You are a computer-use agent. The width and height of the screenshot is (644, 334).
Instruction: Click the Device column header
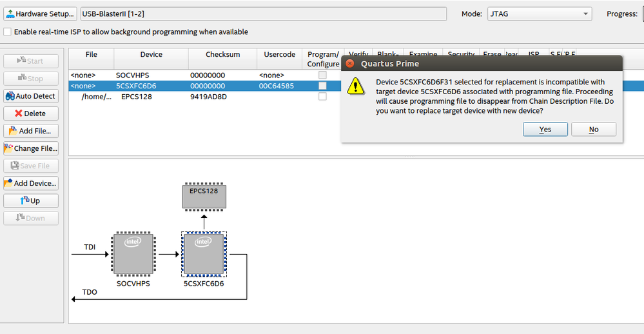(x=151, y=59)
